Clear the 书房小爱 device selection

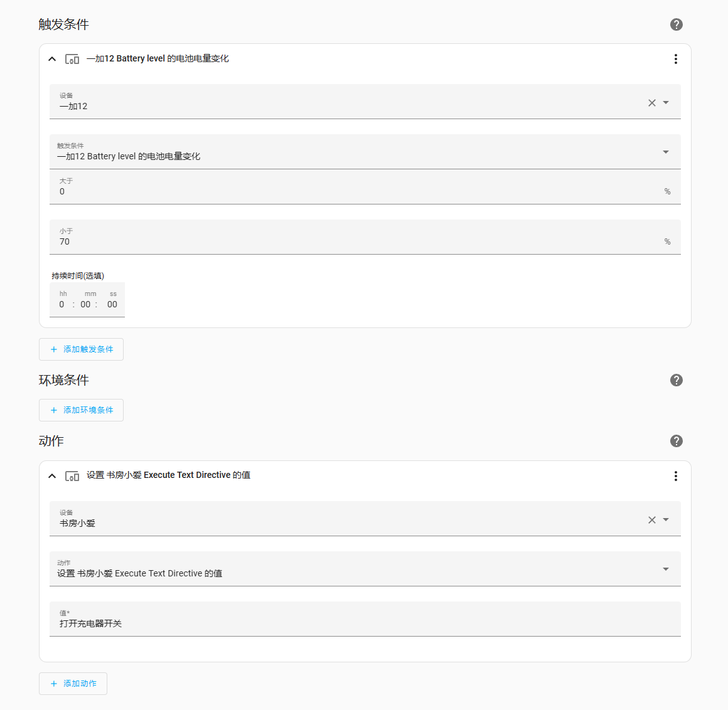pos(652,520)
